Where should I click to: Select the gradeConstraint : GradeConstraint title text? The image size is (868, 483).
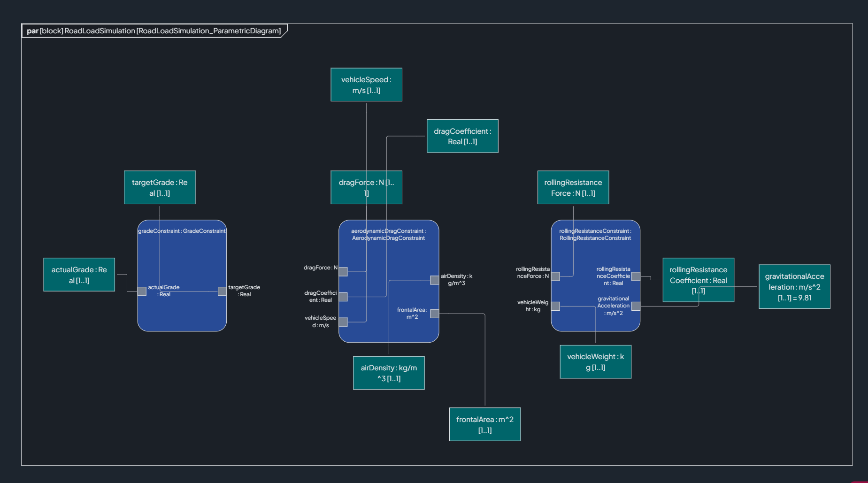[x=182, y=231]
